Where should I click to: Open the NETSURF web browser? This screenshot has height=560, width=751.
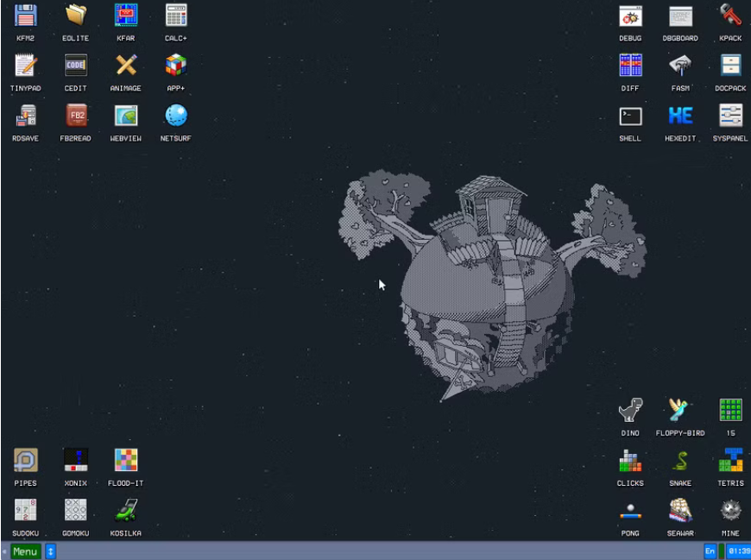click(176, 116)
